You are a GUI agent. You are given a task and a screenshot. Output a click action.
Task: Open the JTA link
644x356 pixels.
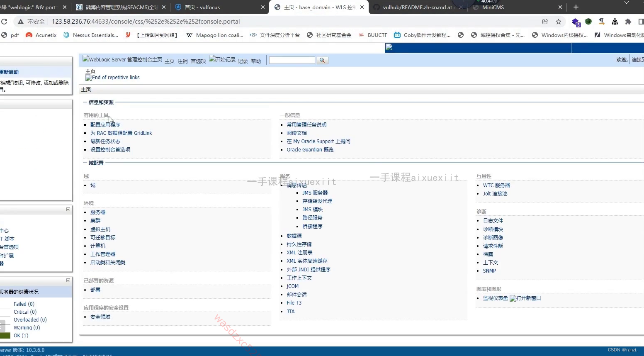(291, 312)
